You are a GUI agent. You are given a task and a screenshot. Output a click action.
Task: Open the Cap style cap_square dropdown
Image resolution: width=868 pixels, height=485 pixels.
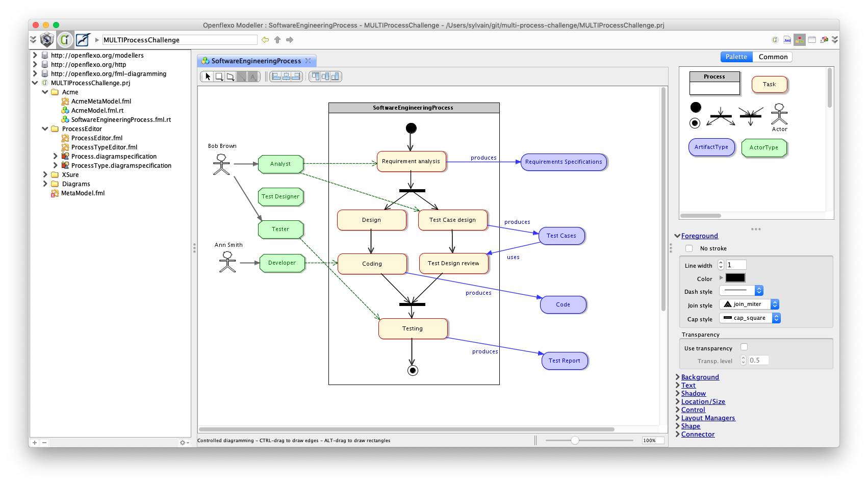click(x=750, y=318)
